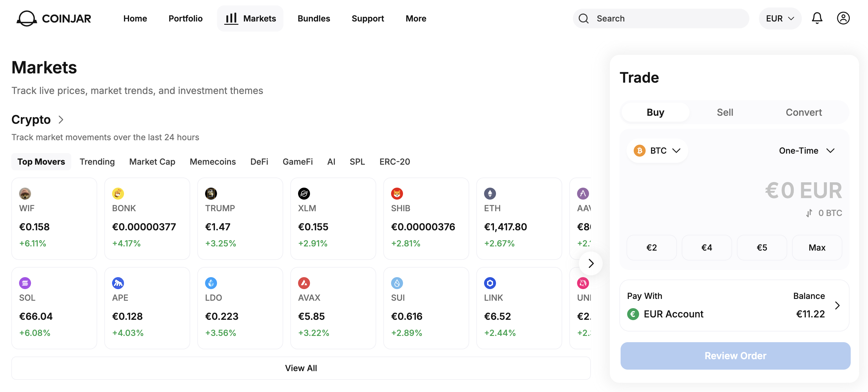Click the Bitcoin icon in Trade panel

coord(640,150)
